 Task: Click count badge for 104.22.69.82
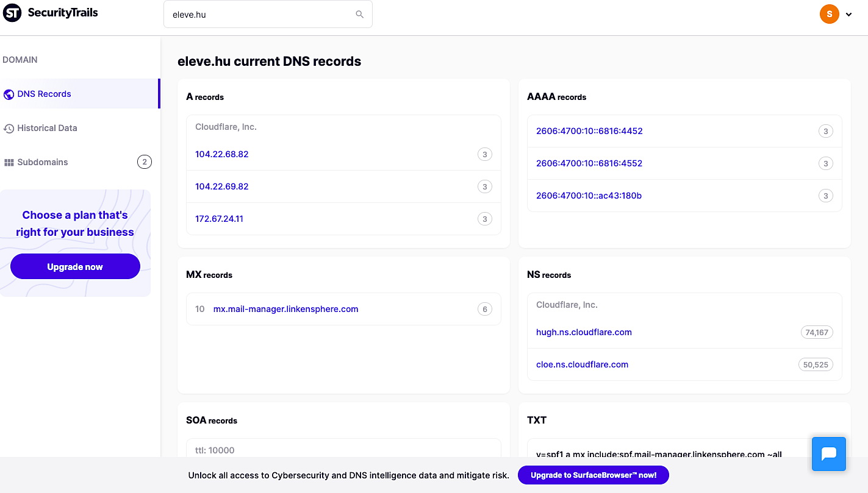pos(485,187)
